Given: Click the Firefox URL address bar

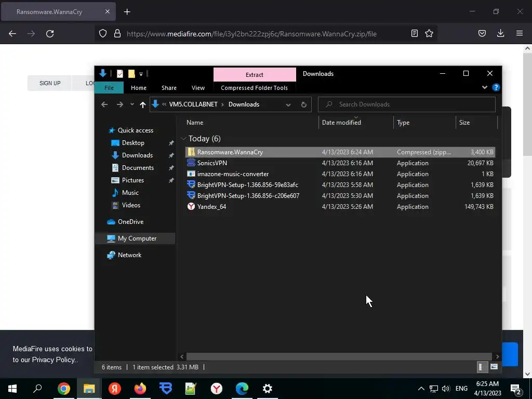Looking at the screenshot, I should (x=251, y=34).
